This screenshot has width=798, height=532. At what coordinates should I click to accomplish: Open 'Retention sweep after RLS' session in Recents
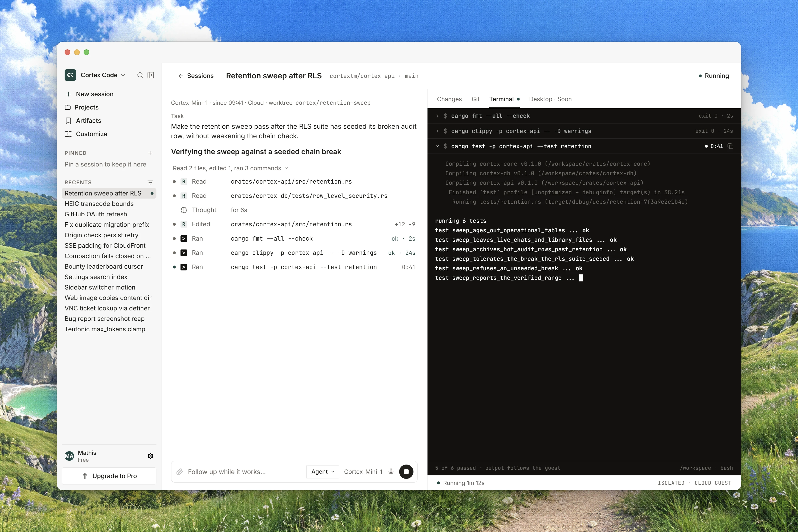(109, 193)
